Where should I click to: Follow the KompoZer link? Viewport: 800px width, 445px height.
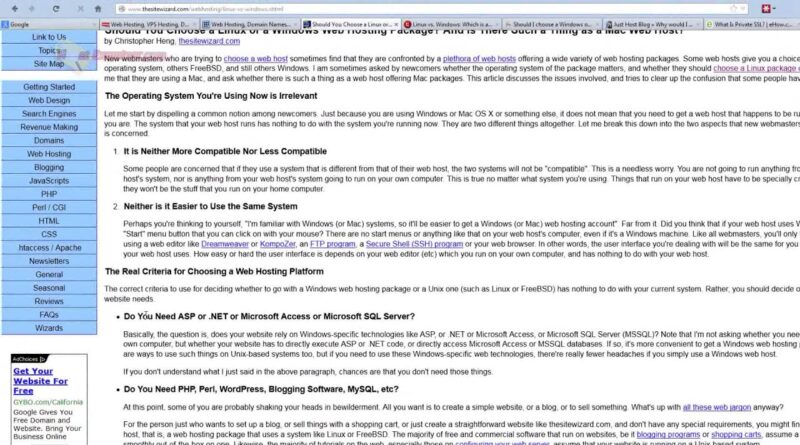pyautogui.click(x=278, y=244)
